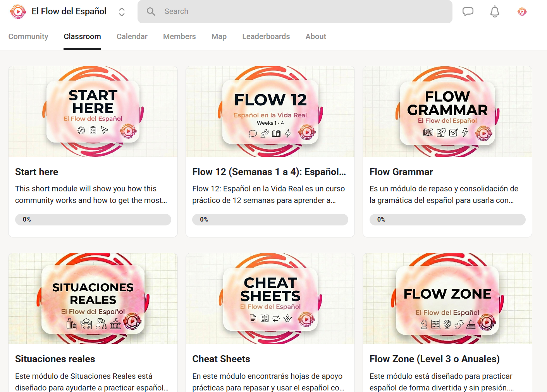Viewport: 547px width, 392px height.
Task: Click the Start here 0% progress bar
Action: (93, 220)
